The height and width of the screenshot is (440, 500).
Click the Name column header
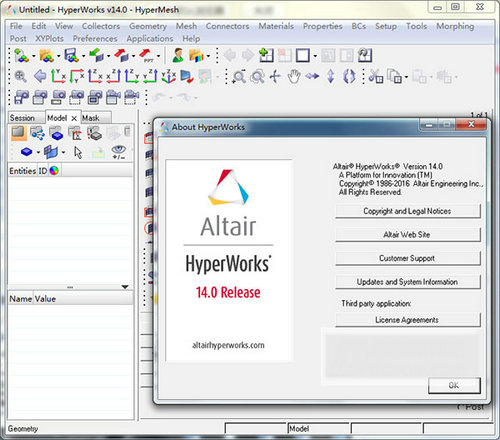point(20,299)
